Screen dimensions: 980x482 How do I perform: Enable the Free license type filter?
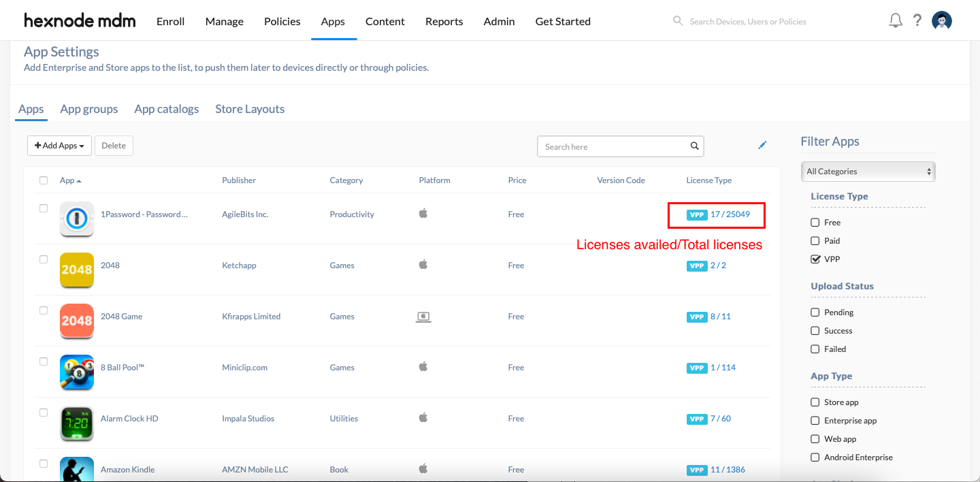pyautogui.click(x=815, y=223)
